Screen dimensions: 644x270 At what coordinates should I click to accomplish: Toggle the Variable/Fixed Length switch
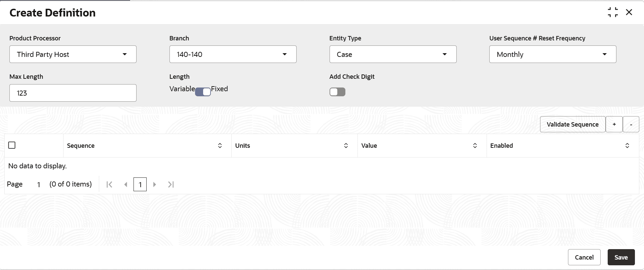203,92
